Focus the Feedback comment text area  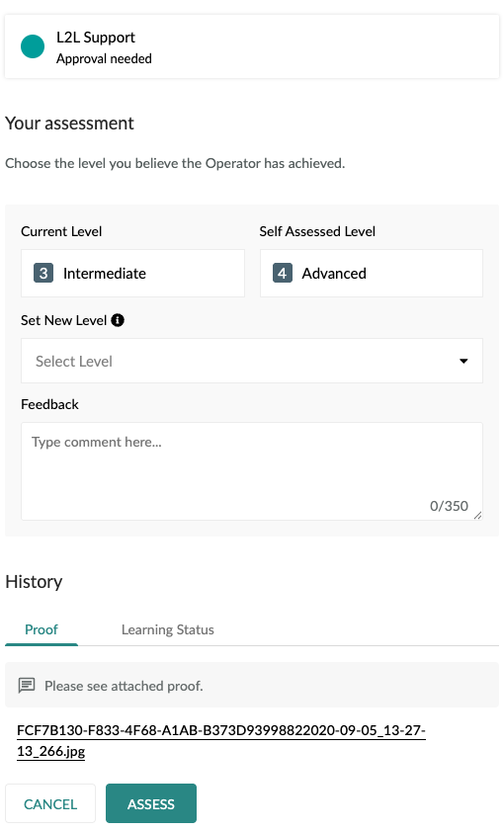point(252,471)
